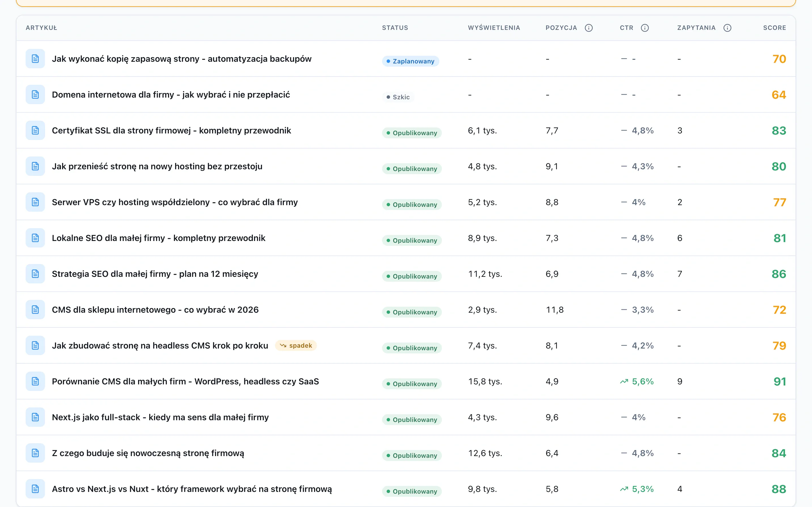This screenshot has height=507, width=812.
Task: Click score 64 on Domena internetowa row
Action: click(779, 94)
